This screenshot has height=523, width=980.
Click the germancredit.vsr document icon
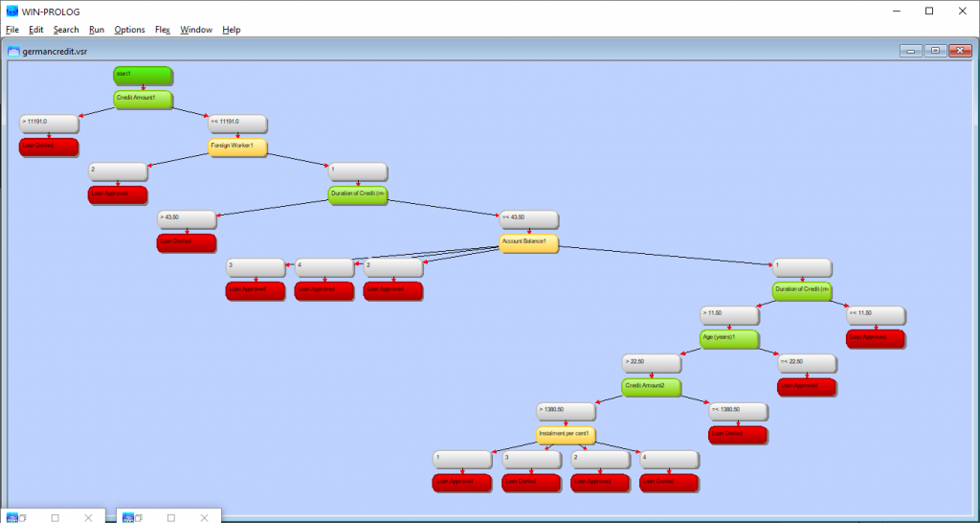(x=13, y=52)
